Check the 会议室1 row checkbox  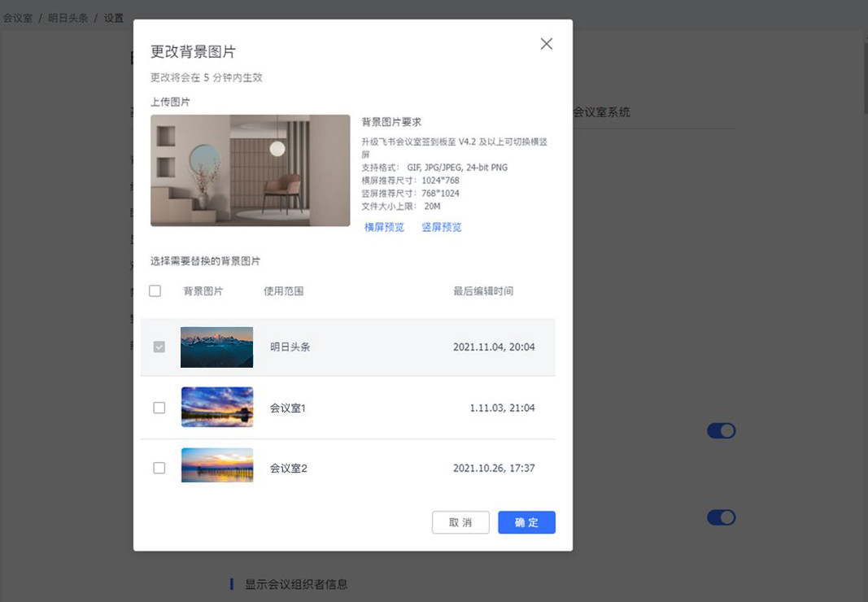pos(159,408)
